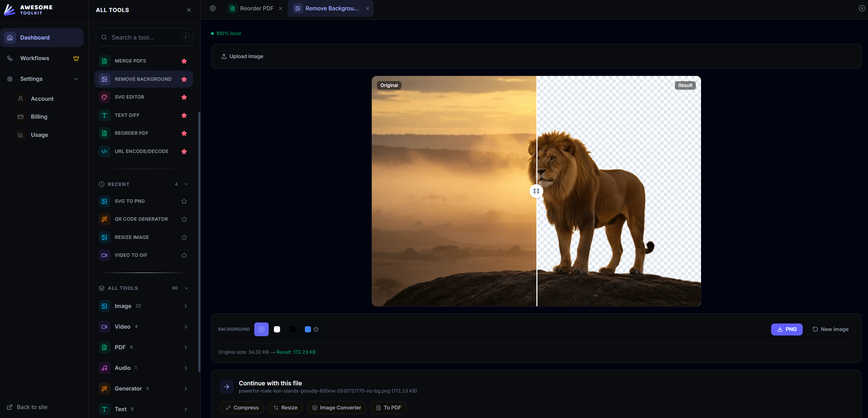
Task: Select the Video to GIF tool
Action: click(x=131, y=255)
